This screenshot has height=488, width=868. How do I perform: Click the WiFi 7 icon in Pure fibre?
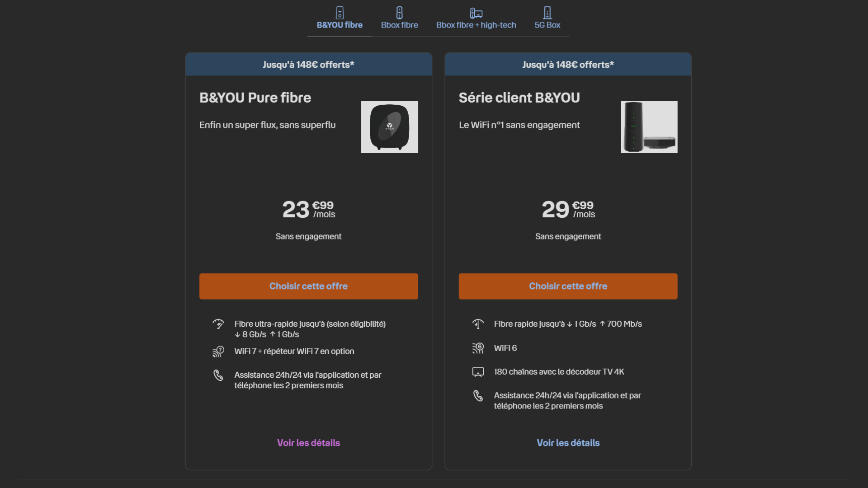[218, 352]
